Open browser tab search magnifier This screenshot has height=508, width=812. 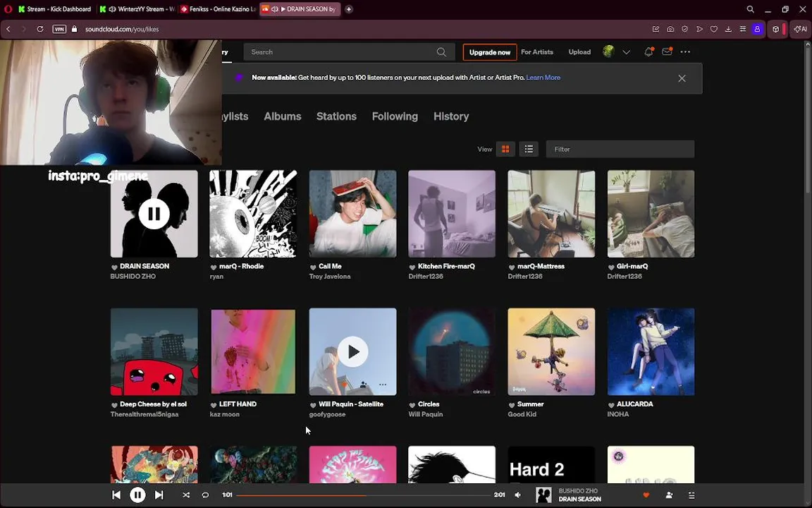[750, 8]
